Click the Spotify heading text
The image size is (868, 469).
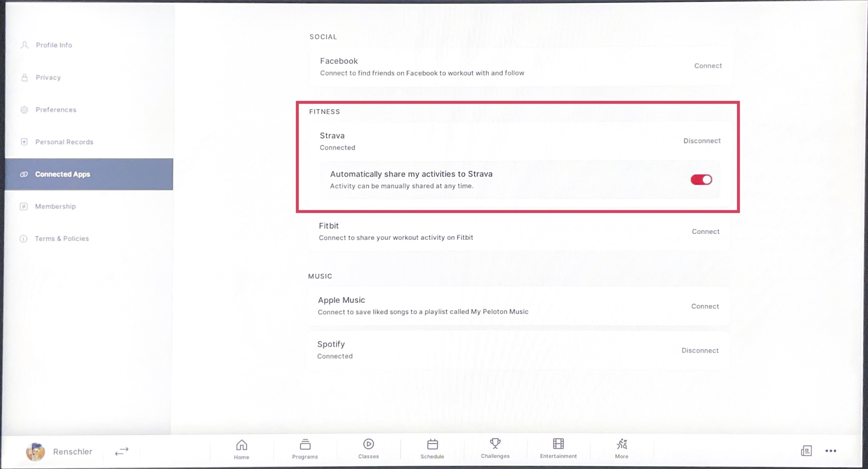point(331,344)
